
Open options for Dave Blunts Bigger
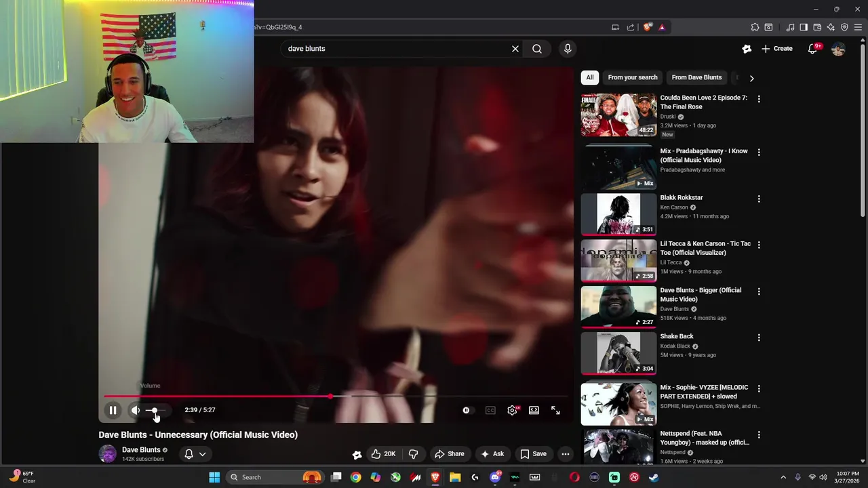click(x=759, y=291)
